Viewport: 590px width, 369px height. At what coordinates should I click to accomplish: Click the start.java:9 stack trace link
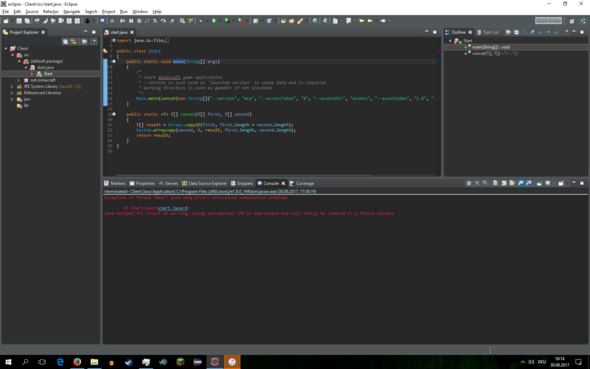pyautogui.click(x=173, y=208)
